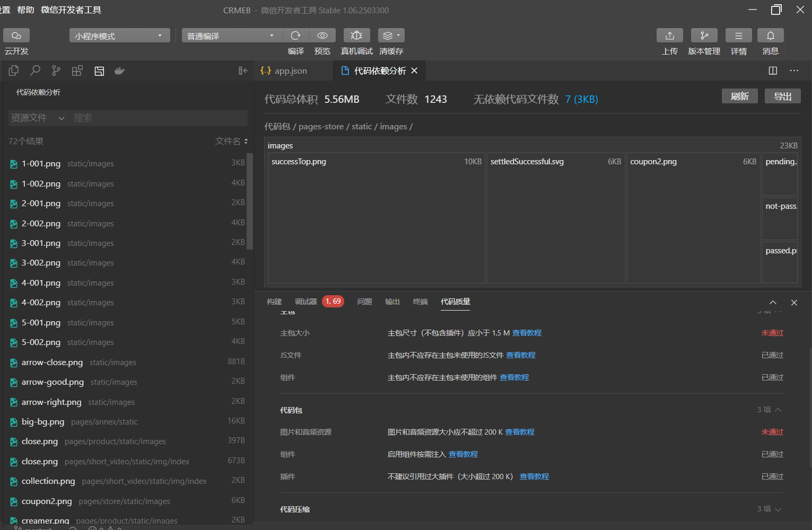Click the compile refresh icon
Image resolution: width=812 pixels, height=530 pixels.
[295, 36]
